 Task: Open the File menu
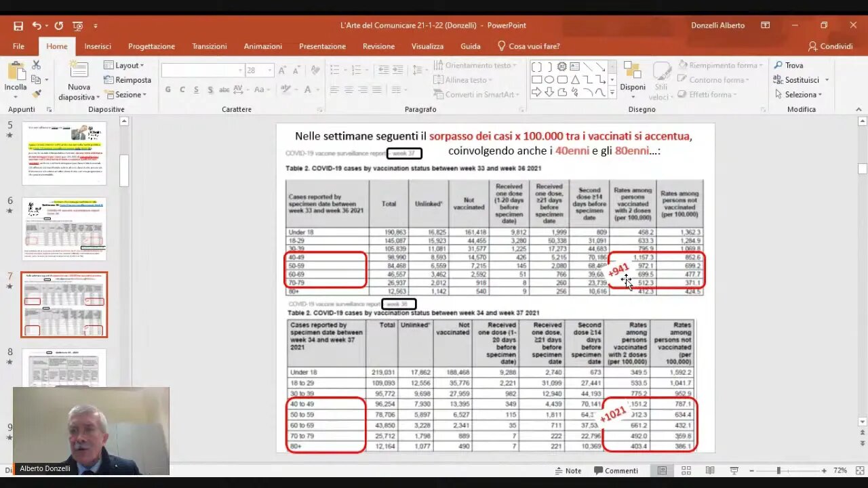pos(18,46)
